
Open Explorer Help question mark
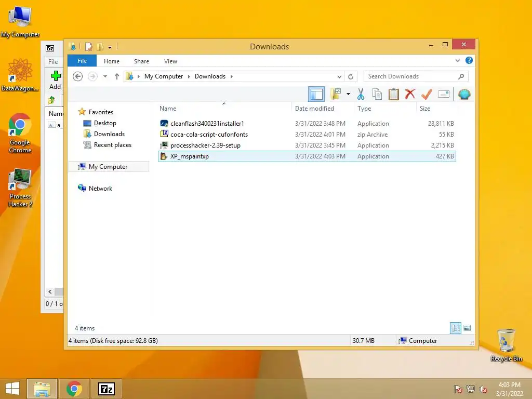point(469,60)
